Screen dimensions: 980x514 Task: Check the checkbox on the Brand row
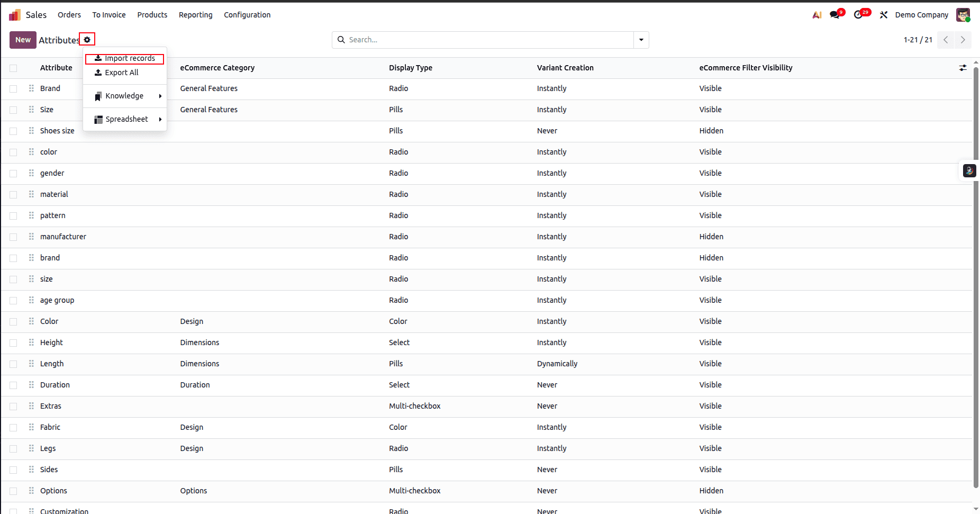13,88
